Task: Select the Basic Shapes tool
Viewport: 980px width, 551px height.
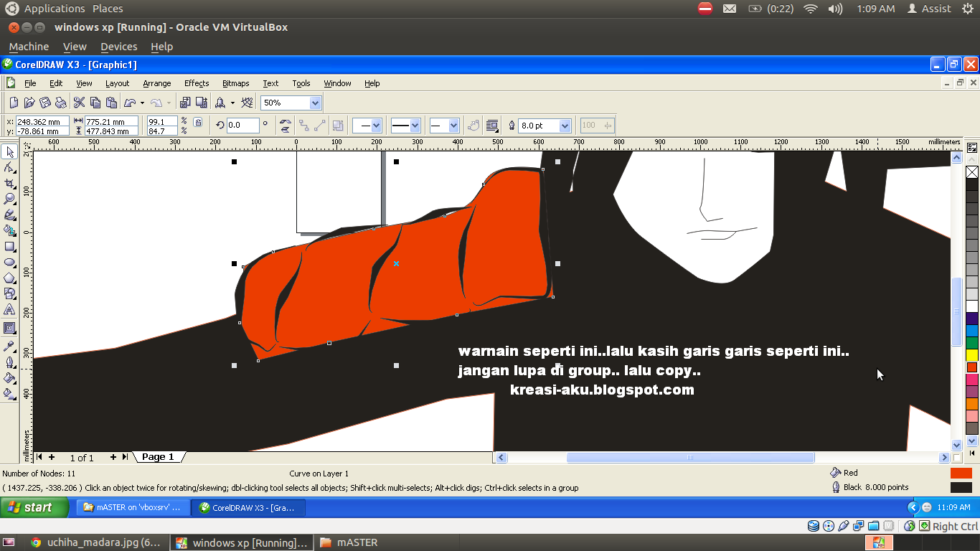Action: (x=9, y=293)
